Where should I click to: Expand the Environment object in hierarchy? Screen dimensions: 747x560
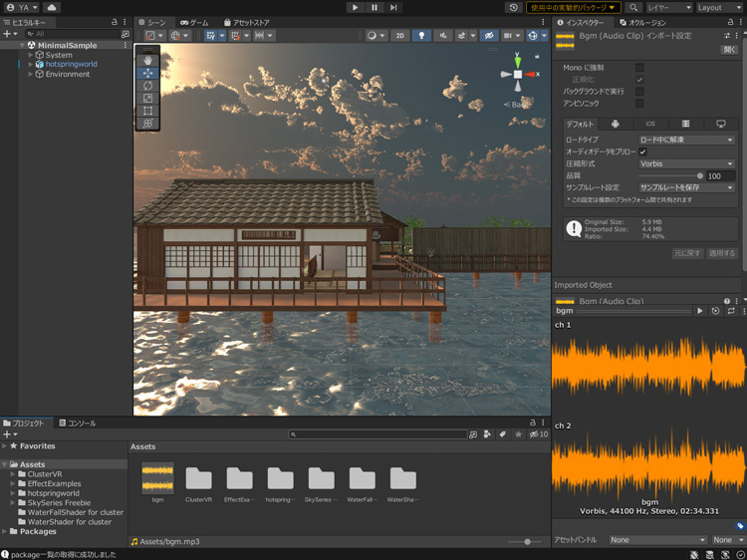(x=31, y=75)
